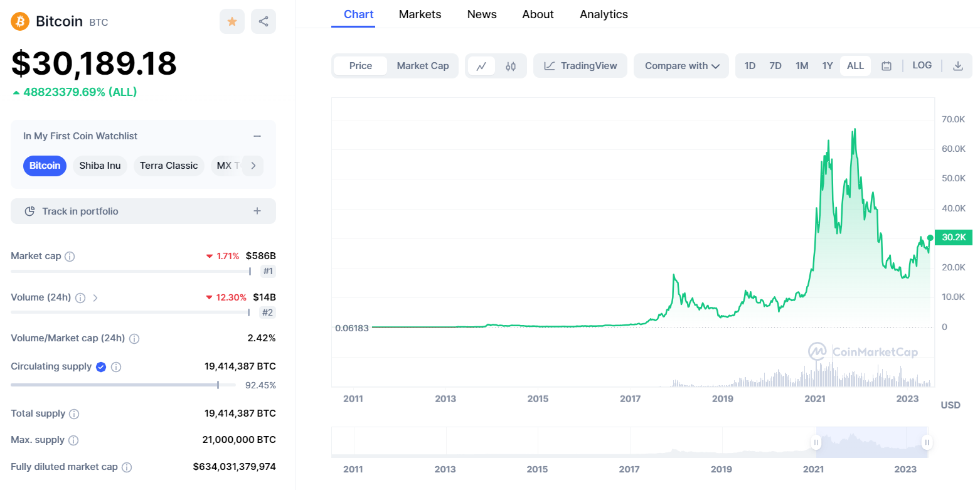Open the calendar date range picker
Screen dimensions: 980x490
pyautogui.click(x=887, y=66)
